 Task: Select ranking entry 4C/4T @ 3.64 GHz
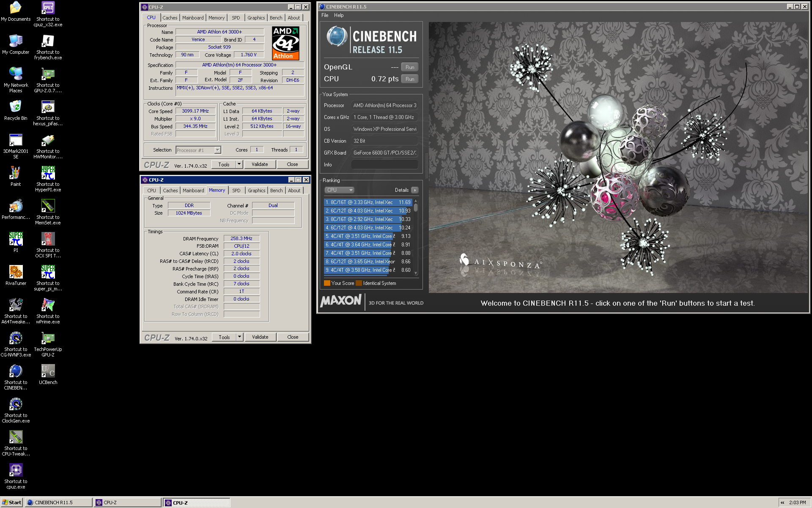pyautogui.click(x=368, y=245)
